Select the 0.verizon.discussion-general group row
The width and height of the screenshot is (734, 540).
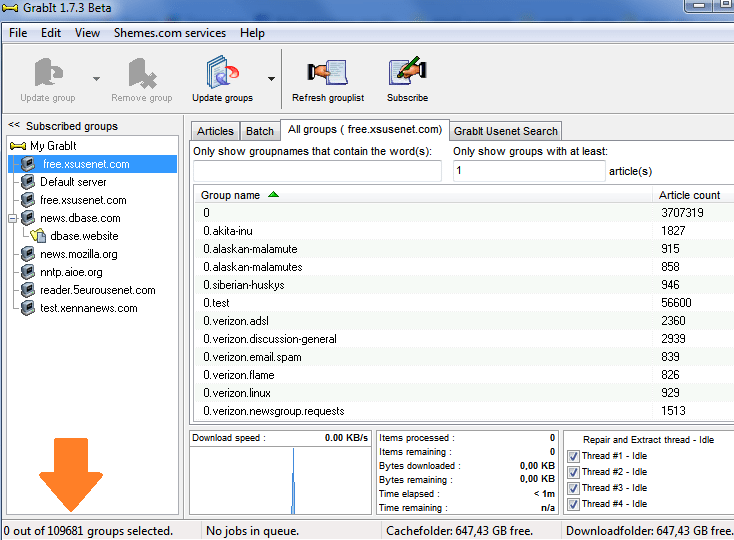(464, 339)
